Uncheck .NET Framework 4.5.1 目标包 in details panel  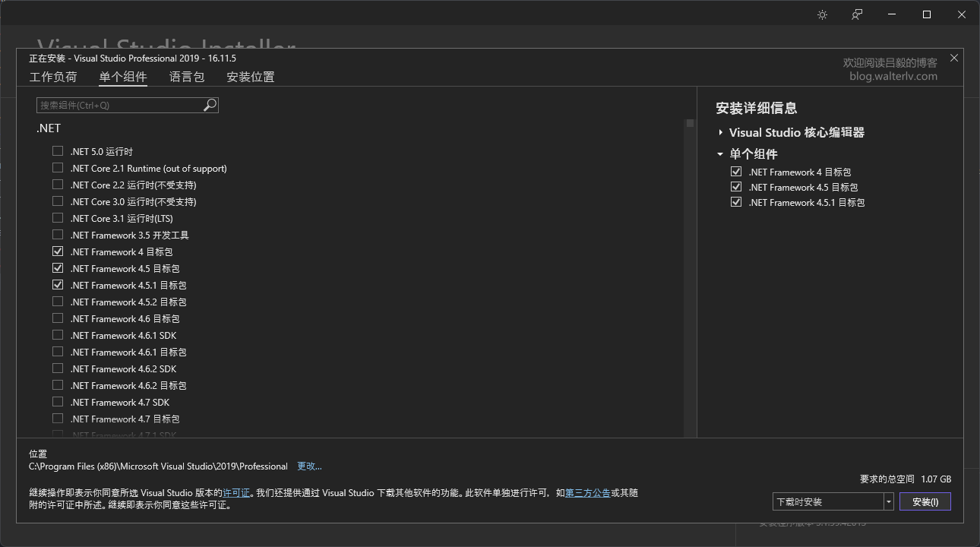click(x=735, y=202)
